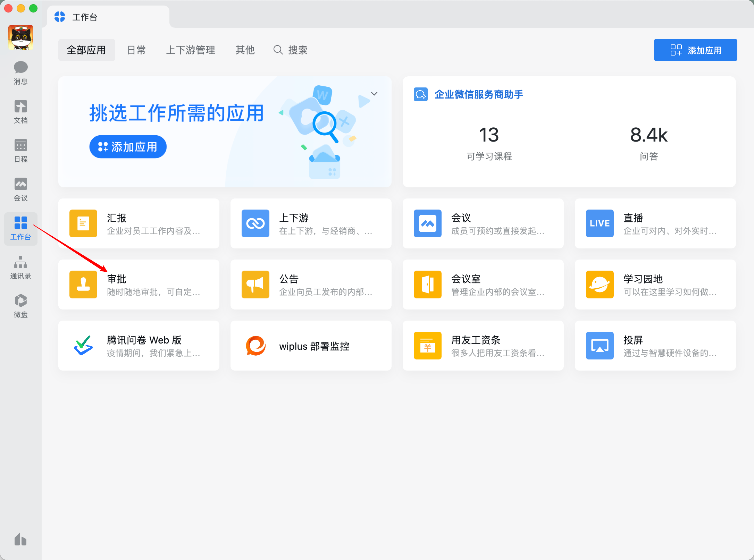The width and height of the screenshot is (754, 560).
Task: Open the 通讯录 contacts panel
Action: 20,267
